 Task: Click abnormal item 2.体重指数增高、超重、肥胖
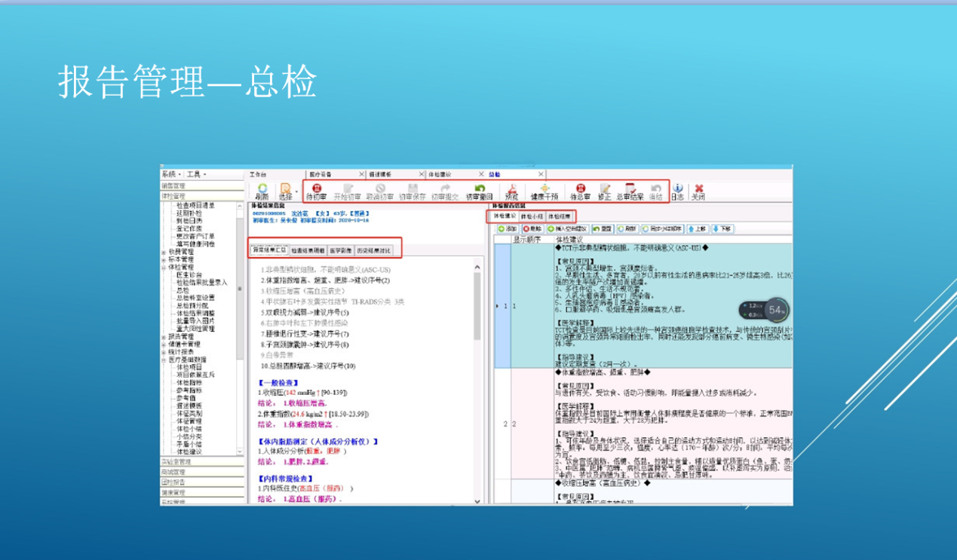(325, 280)
